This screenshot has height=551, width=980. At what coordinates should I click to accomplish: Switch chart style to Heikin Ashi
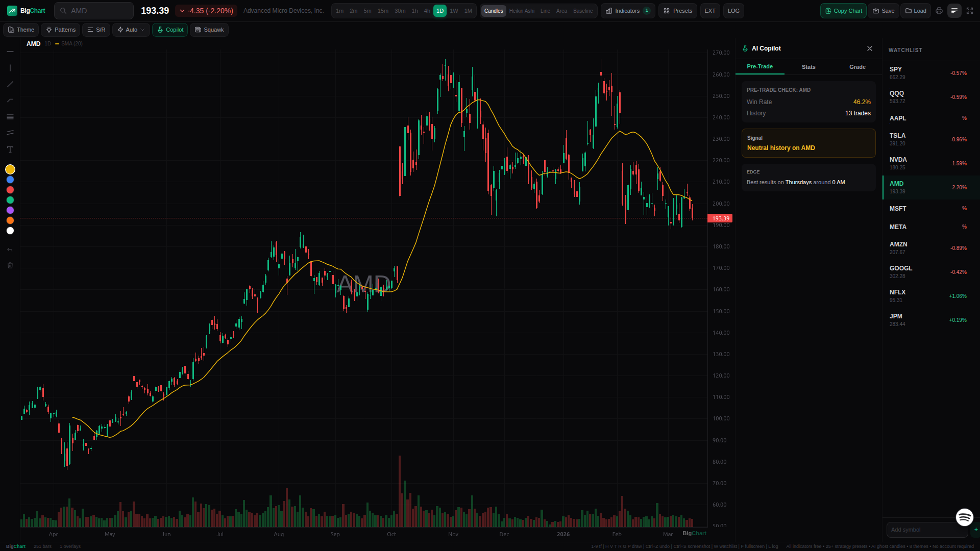[521, 10]
